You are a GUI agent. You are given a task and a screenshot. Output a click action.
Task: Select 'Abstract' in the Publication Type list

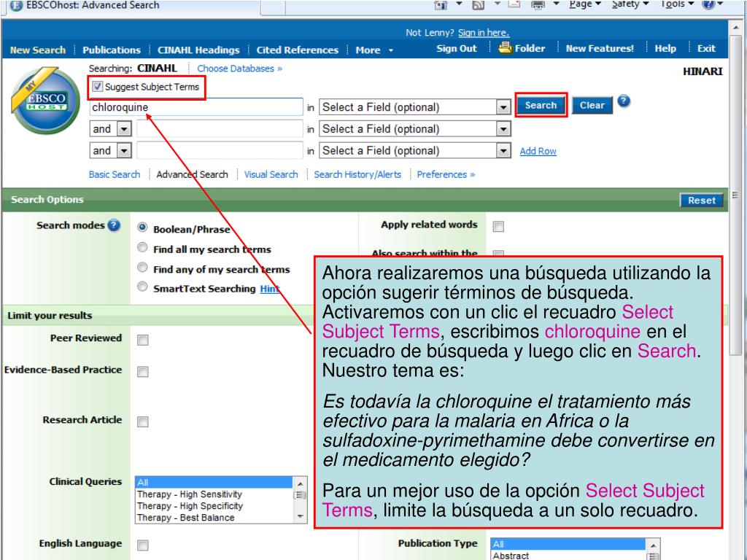[568, 555]
